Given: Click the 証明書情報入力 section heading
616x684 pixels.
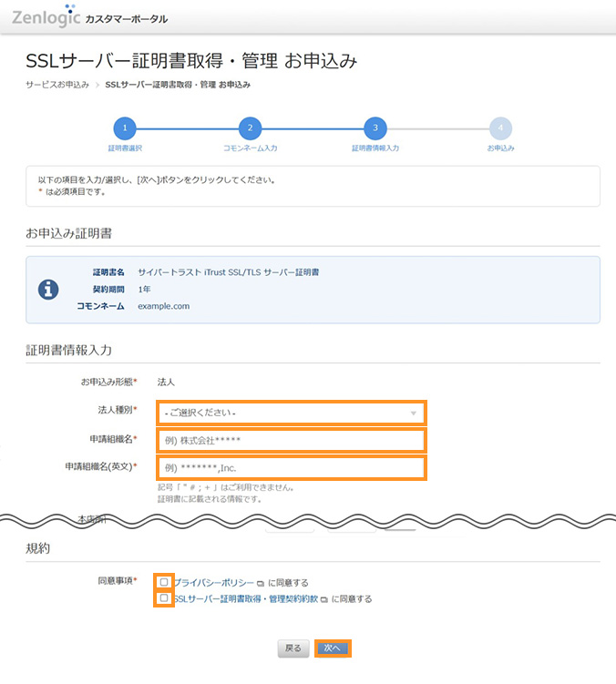Looking at the screenshot, I should coord(69,351).
